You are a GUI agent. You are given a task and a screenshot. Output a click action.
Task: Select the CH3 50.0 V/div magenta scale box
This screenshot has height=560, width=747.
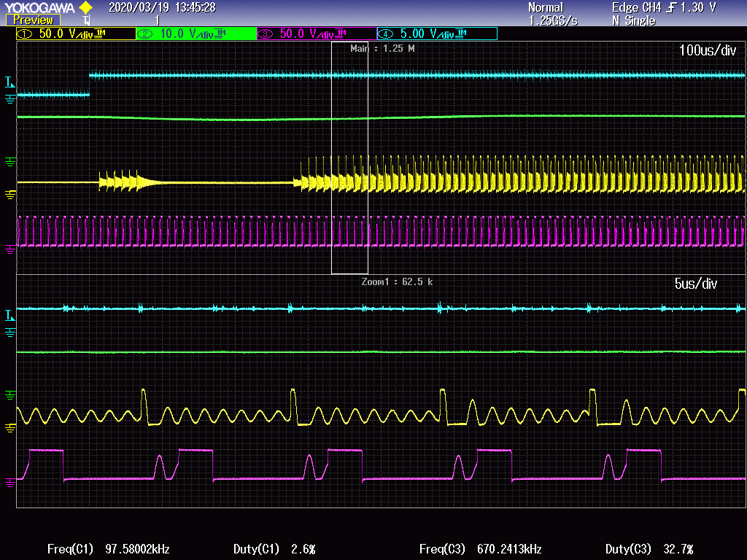(317, 34)
